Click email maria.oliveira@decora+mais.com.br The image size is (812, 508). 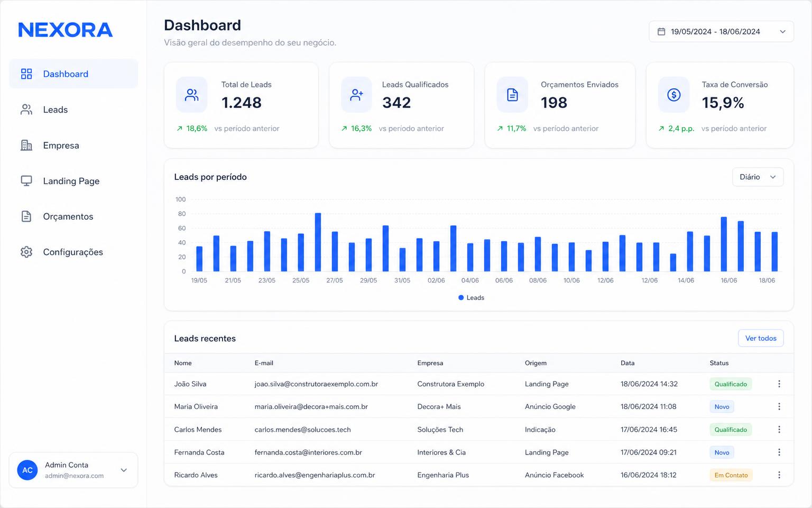[311, 406]
